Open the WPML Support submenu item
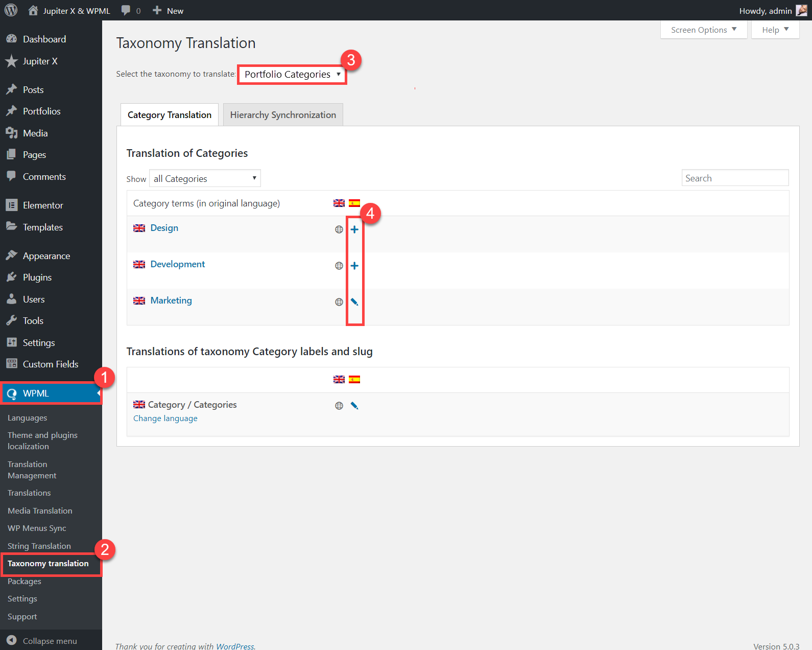This screenshot has height=650, width=812. click(x=22, y=617)
